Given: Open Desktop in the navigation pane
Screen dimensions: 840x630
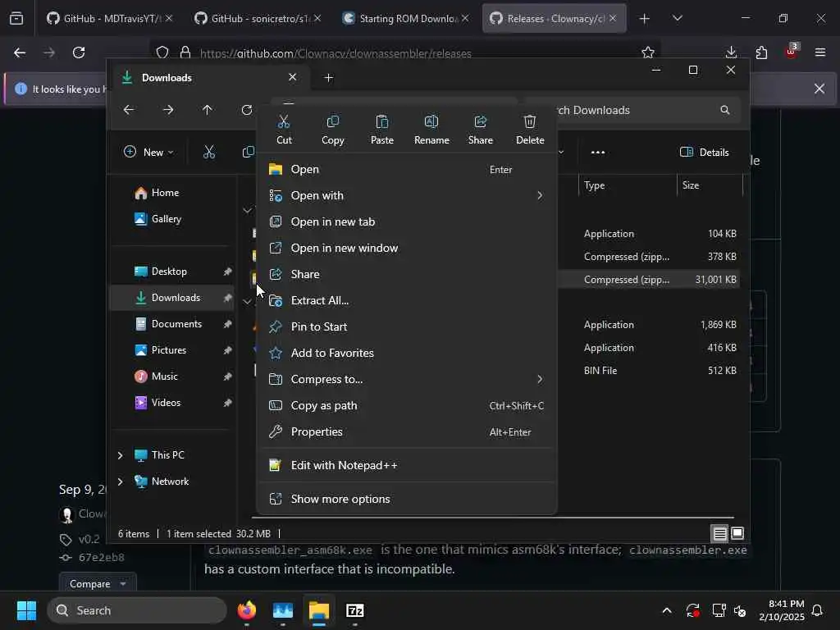Looking at the screenshot, I should click(173, 272).
